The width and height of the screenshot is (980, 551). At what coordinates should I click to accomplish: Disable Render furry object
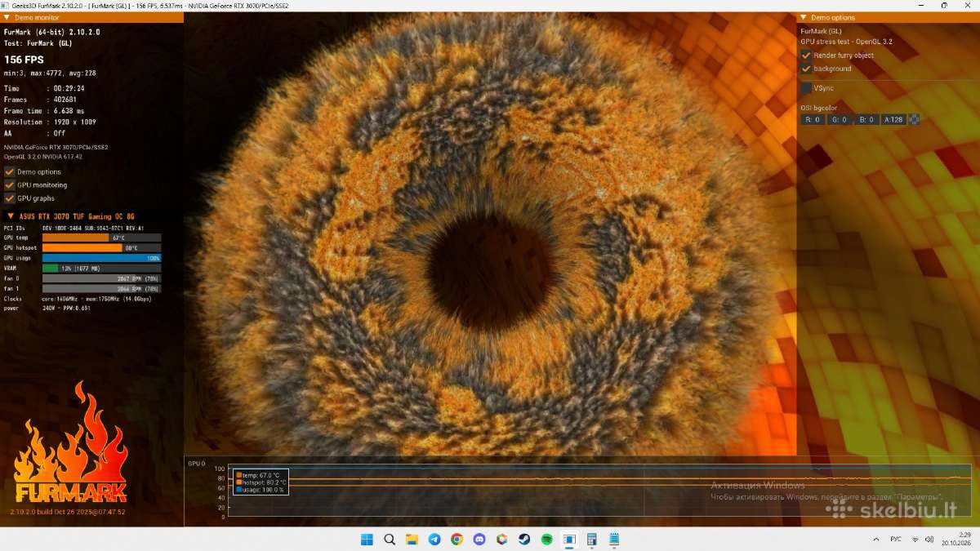[x=806, y=56]
